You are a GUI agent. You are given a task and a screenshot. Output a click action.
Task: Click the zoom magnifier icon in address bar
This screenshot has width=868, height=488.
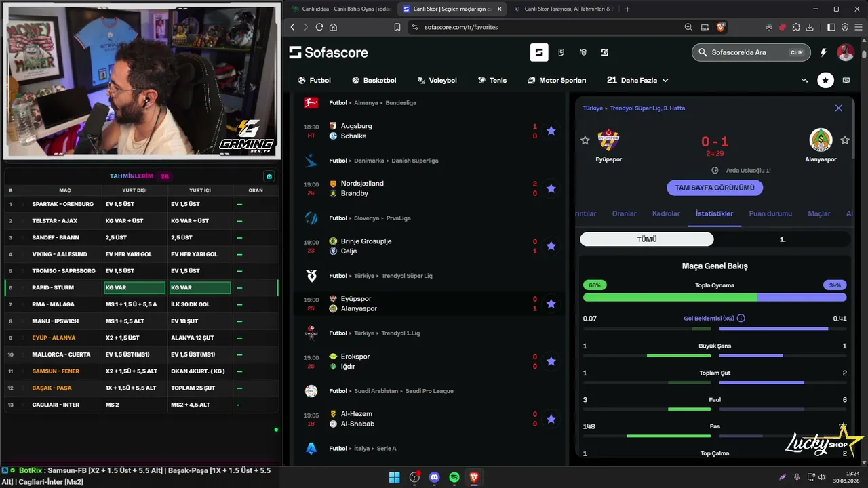(688, 27)
